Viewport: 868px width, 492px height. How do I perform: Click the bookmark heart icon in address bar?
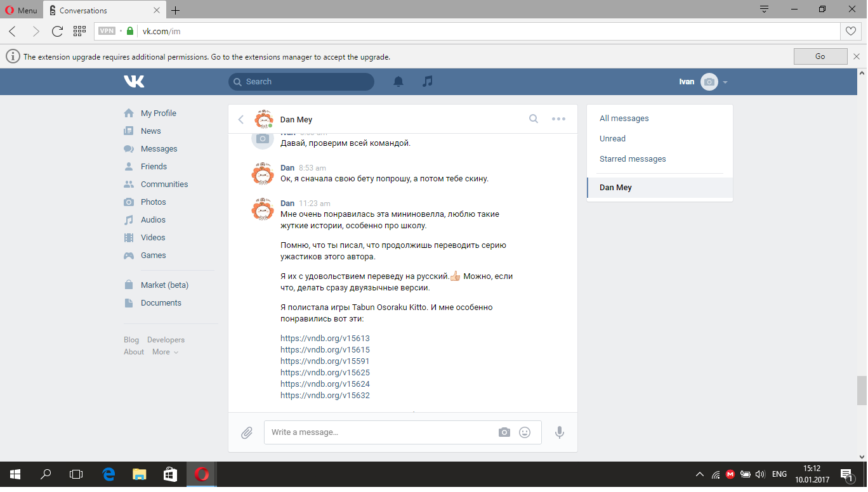point(850,31)
